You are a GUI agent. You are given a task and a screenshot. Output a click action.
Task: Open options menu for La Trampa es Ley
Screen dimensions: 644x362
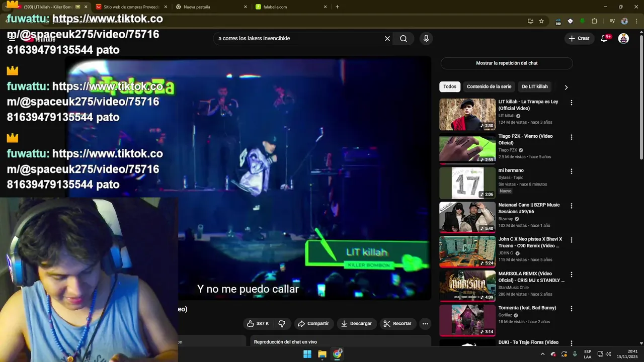[571, 103]
